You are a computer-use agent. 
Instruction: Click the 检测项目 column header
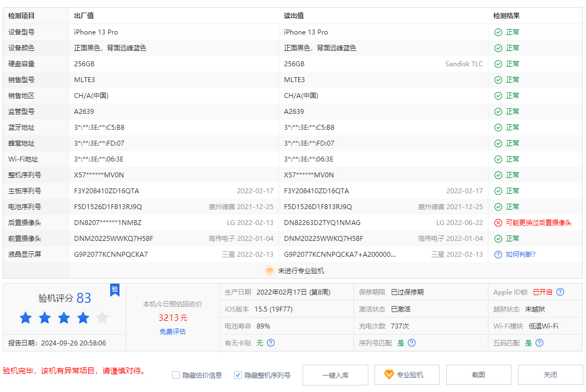pyautogui.click(x=21, y=16)
